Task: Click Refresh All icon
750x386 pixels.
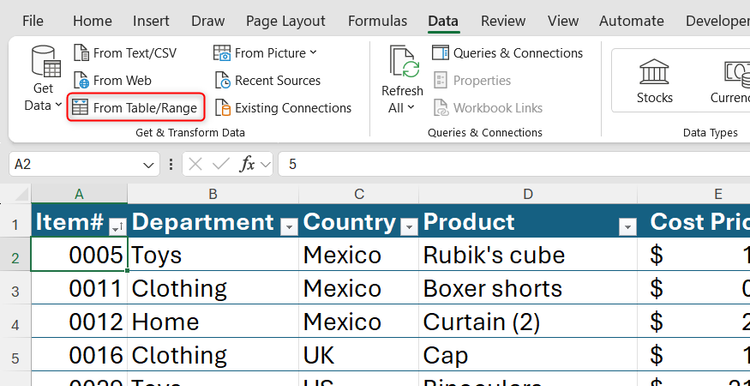Action: coord(404,62)
